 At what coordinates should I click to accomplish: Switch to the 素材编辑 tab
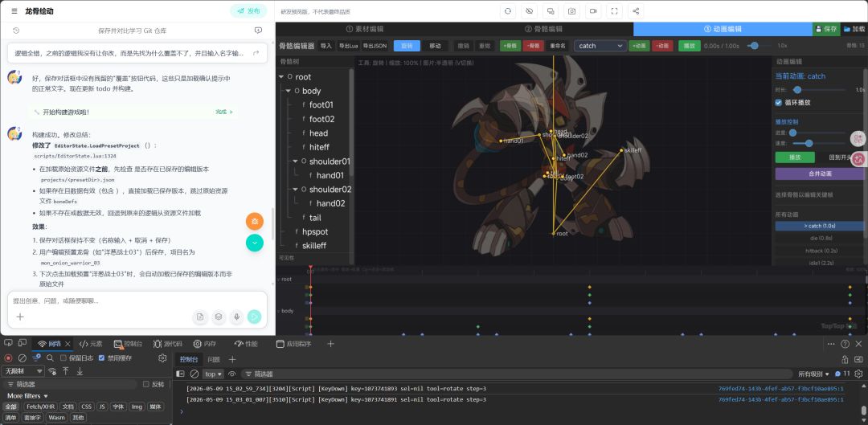pos(365,29)
